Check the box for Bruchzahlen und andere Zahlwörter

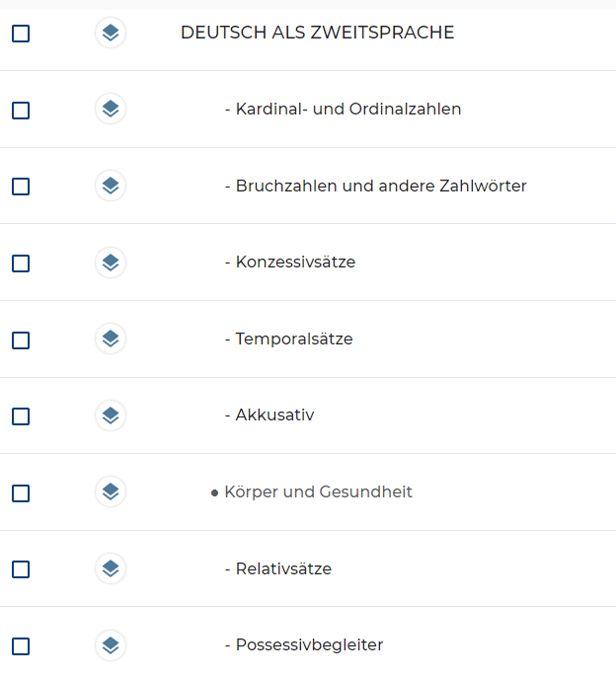click(x=21, y=187)
